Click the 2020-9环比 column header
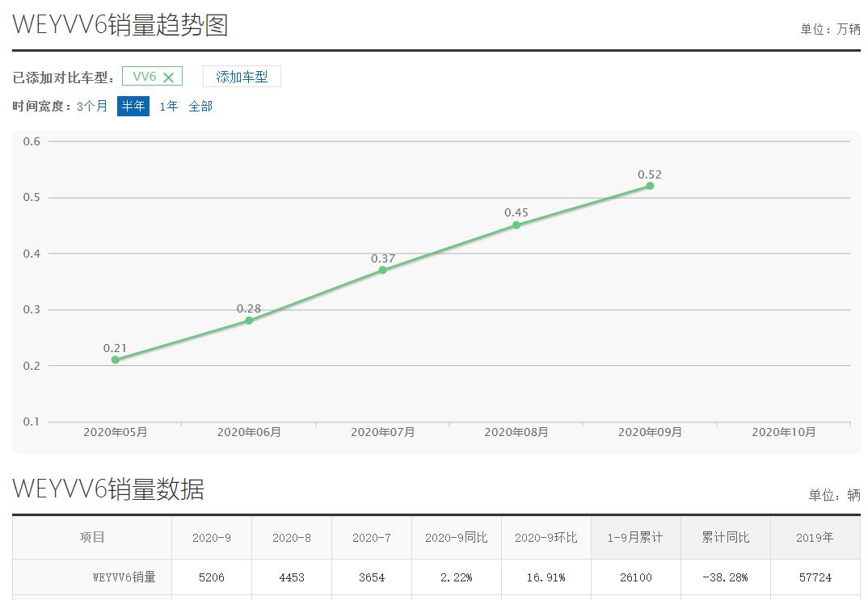The height and width of the screenshot is (600, 868). tap(546, 538)
